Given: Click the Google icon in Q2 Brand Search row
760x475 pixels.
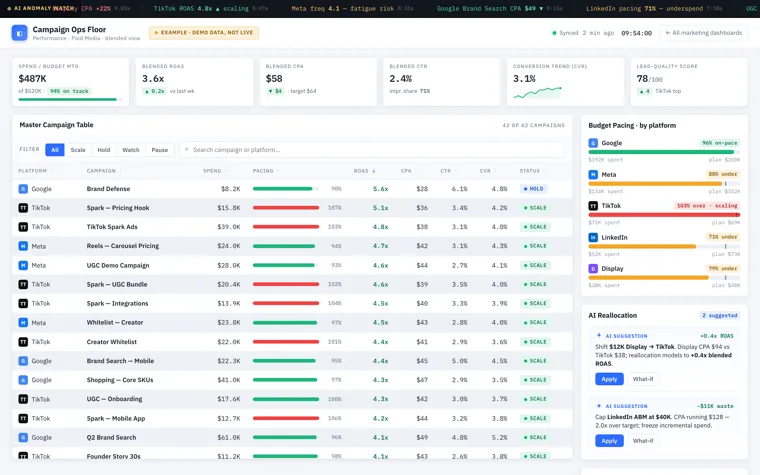Looking at the screenshot, I should point(23,437).
